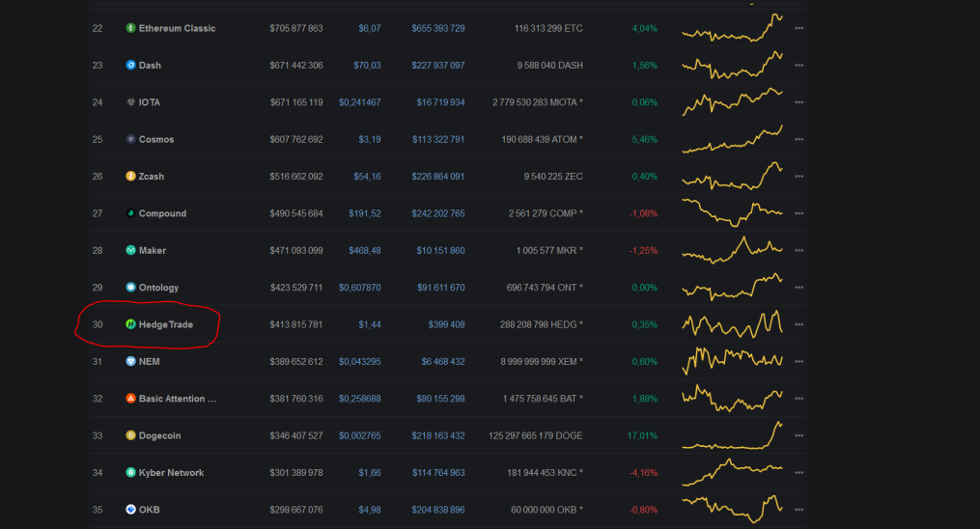Click the Maker logo icon
The image size is (980, 529).
tap(130, 250)
